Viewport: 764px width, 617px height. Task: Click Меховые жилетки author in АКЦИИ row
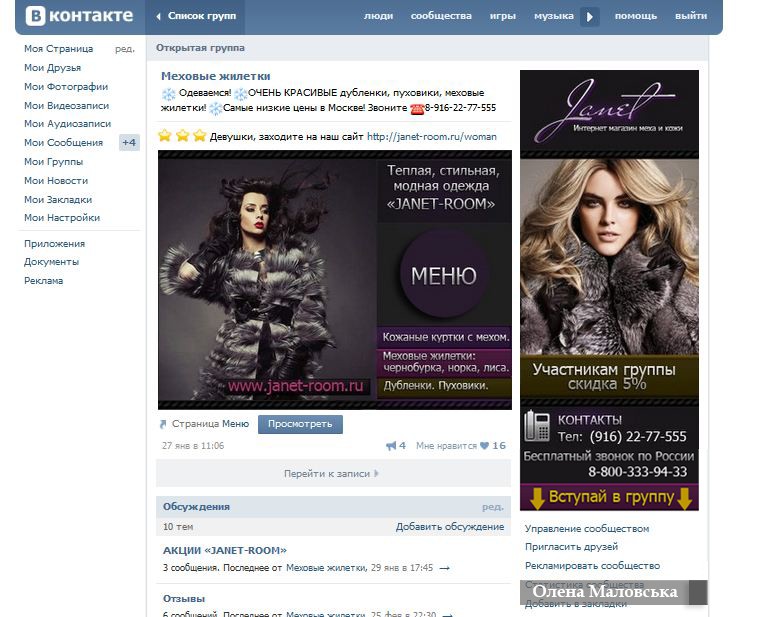325,568
